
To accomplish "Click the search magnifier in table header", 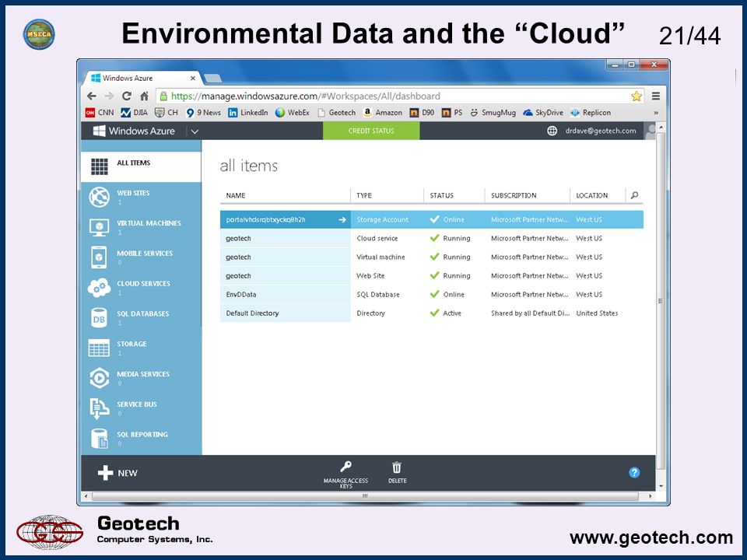I will tap(635, 195).
